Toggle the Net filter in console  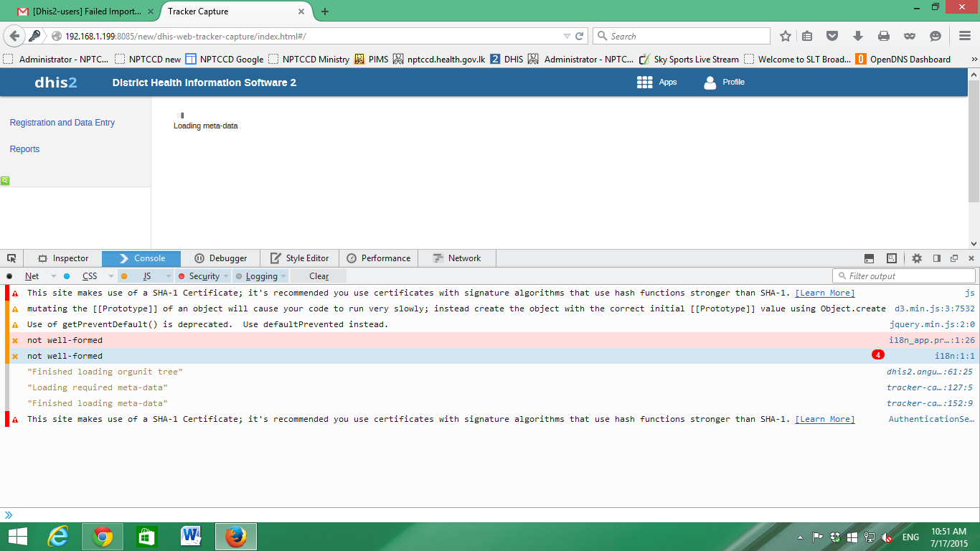tap(32, 276)
